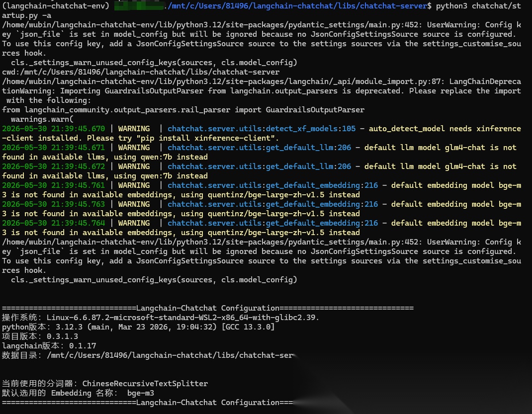Click timestamp 2026-05-30 21:39:45.763

pyautogui.click(x=54, y=204)
